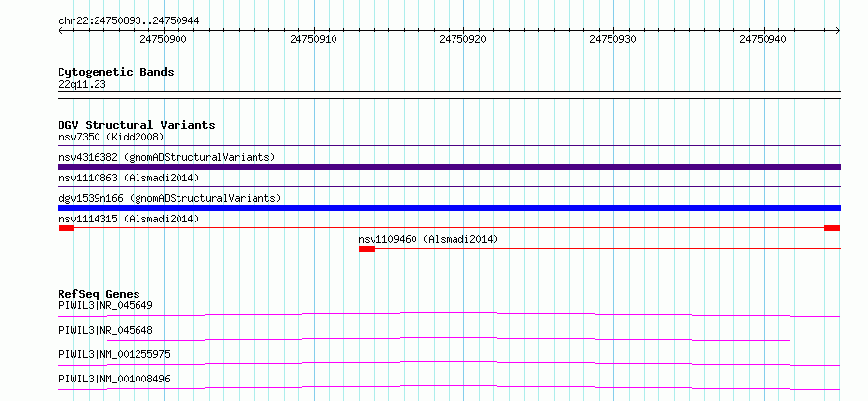Click the thick blue dgv1539n166 bar
The height and width of the screenshot is (401, 868).
coord(449,208)
